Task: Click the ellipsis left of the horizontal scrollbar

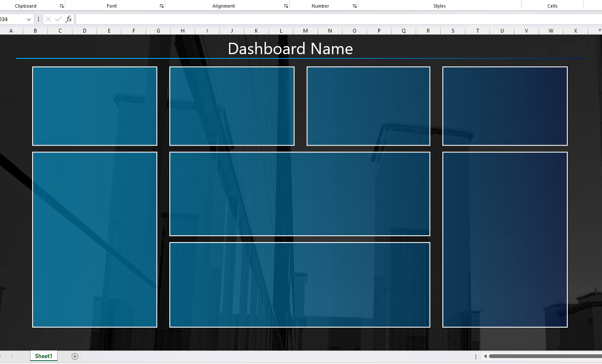Action: tap(476, 356)
